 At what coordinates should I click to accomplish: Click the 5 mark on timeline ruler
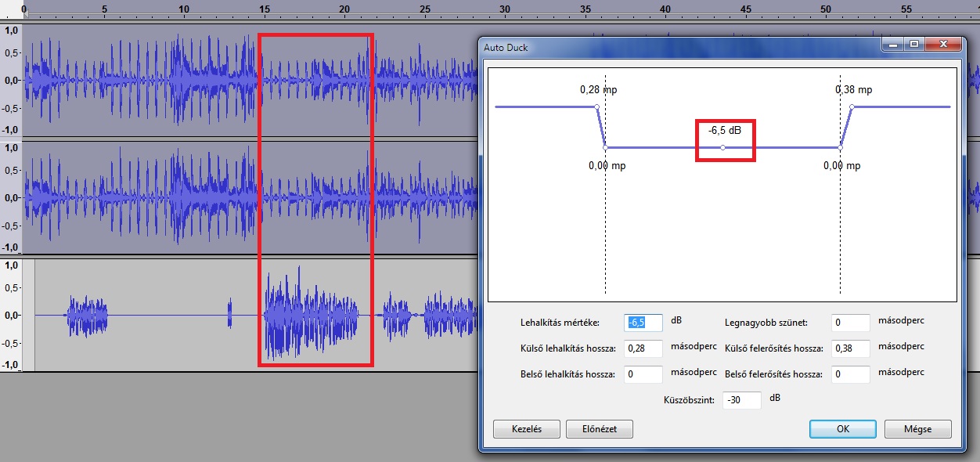105,9
